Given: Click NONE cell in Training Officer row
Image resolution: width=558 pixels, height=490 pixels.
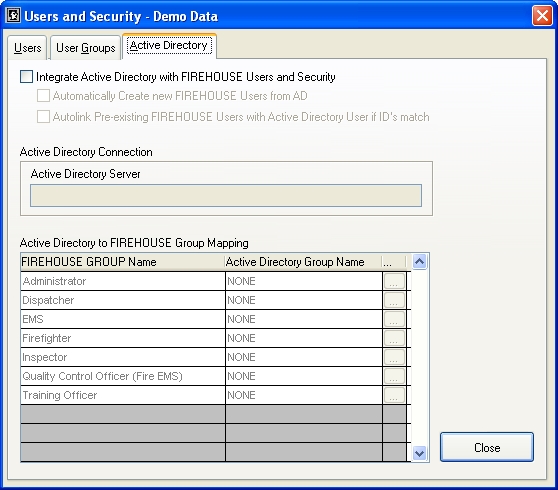Looking at the screenshot, I should [304, 395].
